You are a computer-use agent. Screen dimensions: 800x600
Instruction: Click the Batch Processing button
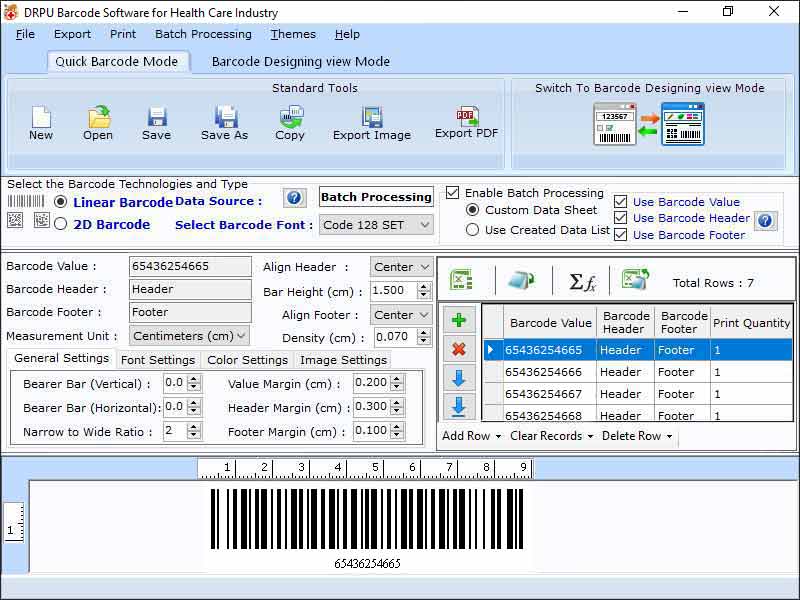[377, 197]
